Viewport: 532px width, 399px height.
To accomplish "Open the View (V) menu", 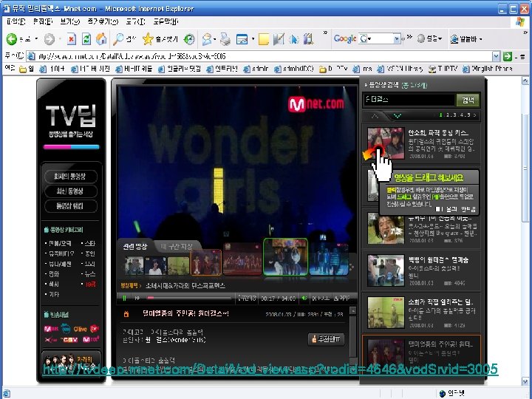I will (x=70, y=21).
